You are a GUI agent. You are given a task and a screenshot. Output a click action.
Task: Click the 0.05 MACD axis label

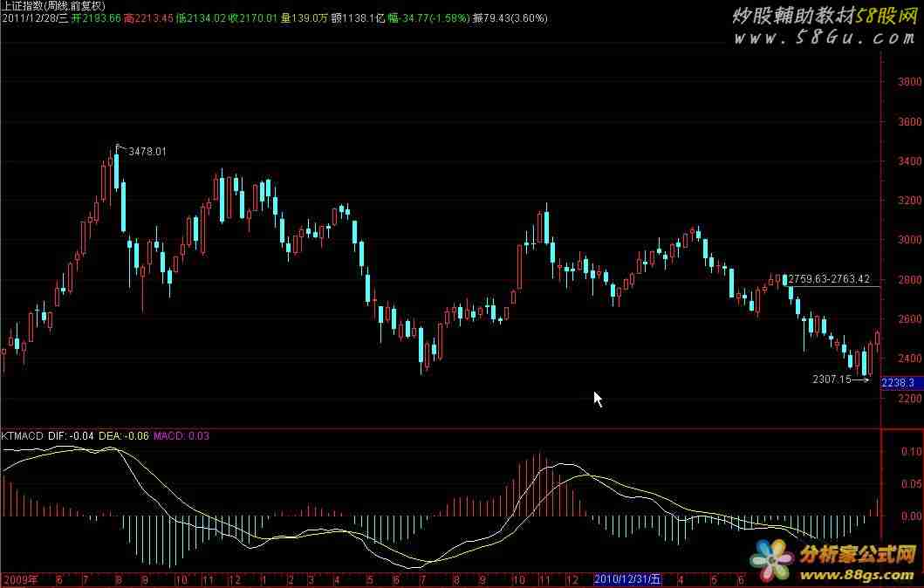tap(912, 484)
